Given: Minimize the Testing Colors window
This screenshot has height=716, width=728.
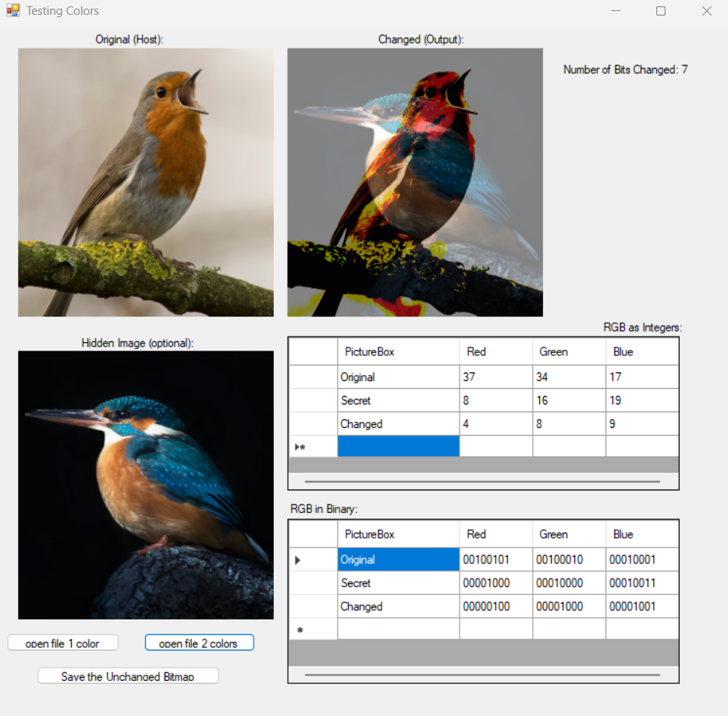Looking at the screenshot, I should click(616, 11).
